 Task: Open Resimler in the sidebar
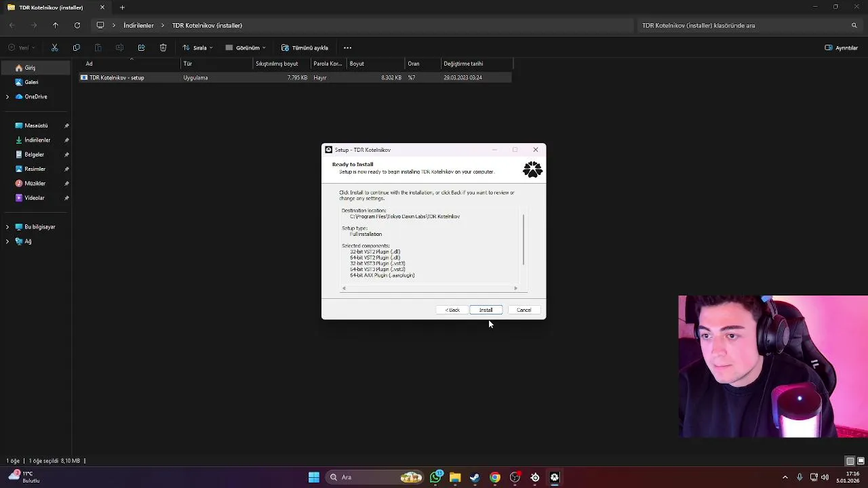[36, 169]
